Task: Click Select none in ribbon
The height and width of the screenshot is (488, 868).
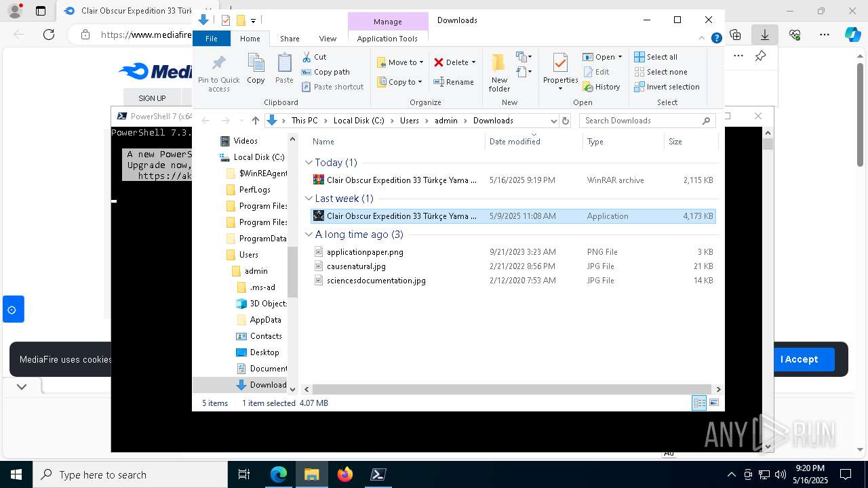Action: coord(660,72)
